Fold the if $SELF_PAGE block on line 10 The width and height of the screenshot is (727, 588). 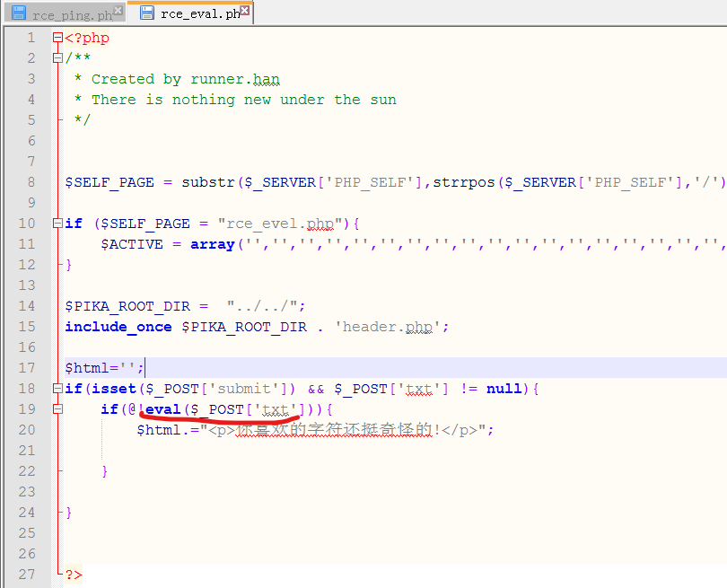click(58, 224)
